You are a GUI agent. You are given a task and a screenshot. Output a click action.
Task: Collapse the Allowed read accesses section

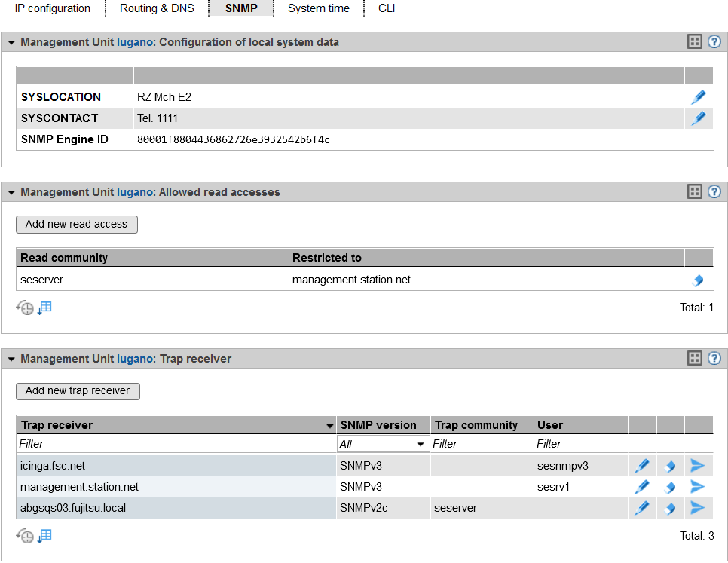pos(11,193)
